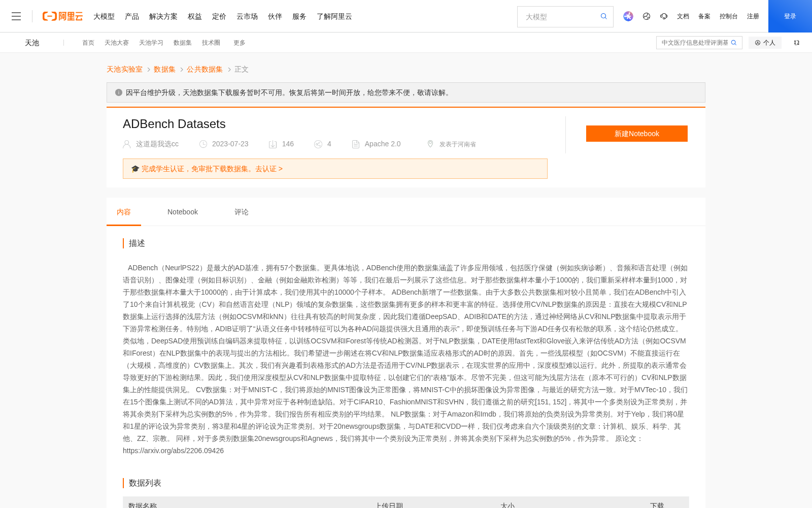Open the AI assistant sparkle icon
Screen dimensions: 812x508
click(628, 16)
